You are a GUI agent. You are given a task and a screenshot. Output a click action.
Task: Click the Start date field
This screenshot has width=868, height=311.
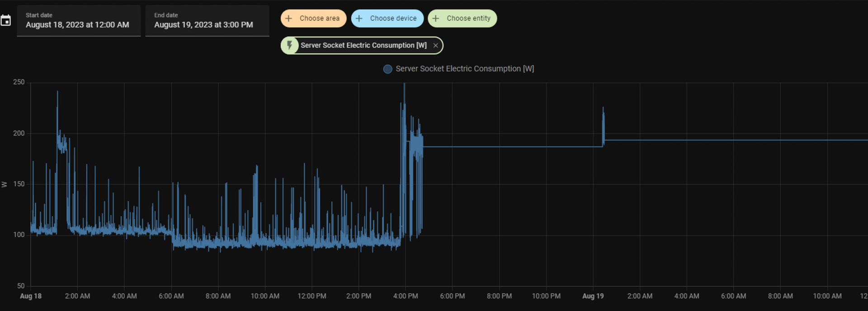coord(79,21)
